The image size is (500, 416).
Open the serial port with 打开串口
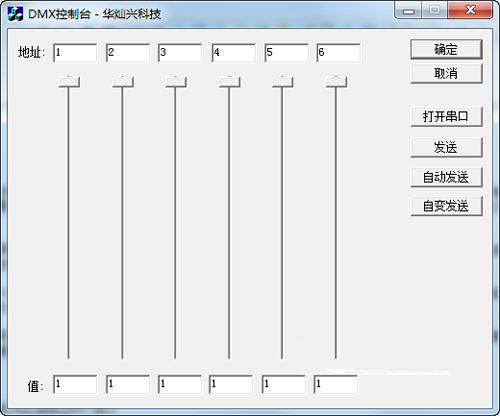coord(446,116)
